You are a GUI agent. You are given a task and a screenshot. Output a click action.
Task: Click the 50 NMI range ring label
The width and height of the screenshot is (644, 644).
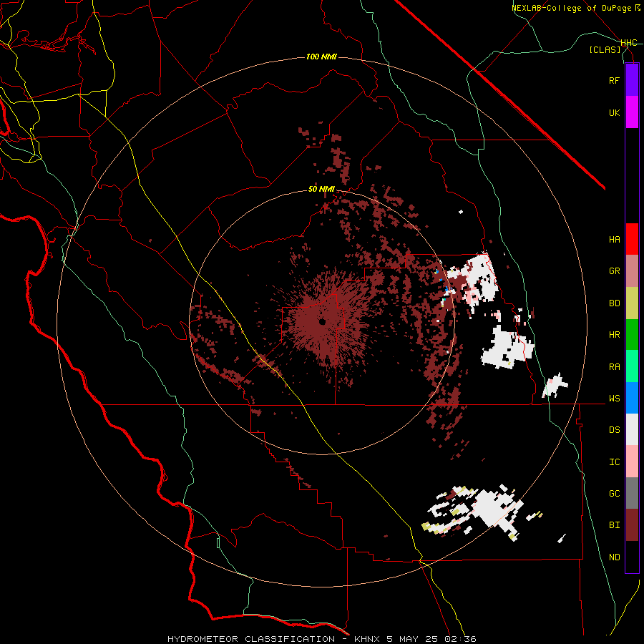321,189
